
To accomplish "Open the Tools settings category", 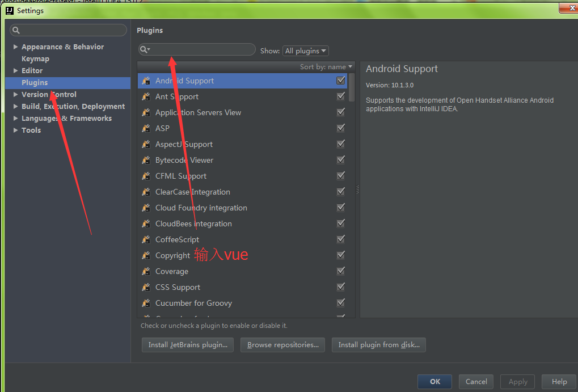I will pos(31,130).
